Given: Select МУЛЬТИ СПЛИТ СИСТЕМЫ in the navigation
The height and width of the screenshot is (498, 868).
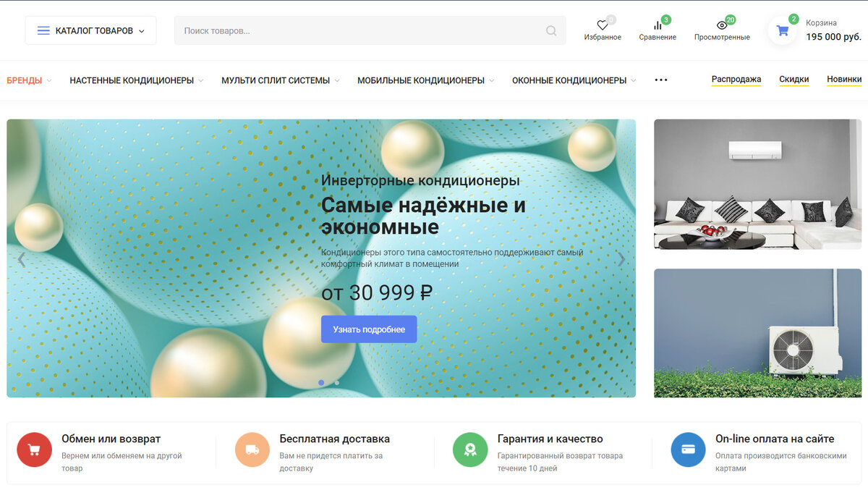Looking at the screenshot, I should point(276,80).
